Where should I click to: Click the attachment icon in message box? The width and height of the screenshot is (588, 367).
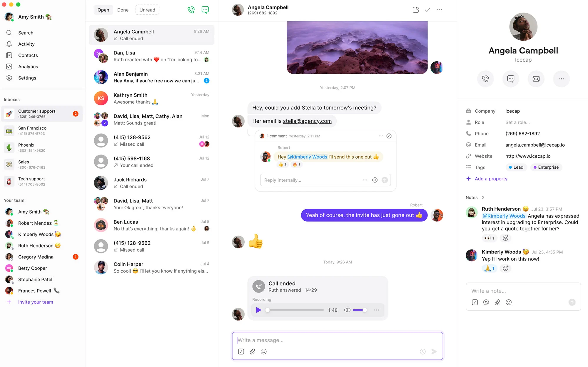pyautogui.click(x=252, y=351)
